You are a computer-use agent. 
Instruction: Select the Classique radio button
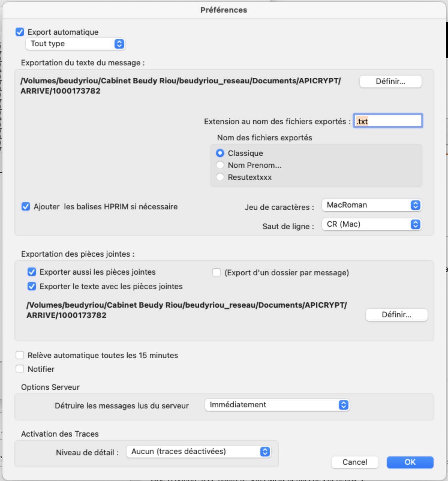pyautogui.click(x=220, y=153)
